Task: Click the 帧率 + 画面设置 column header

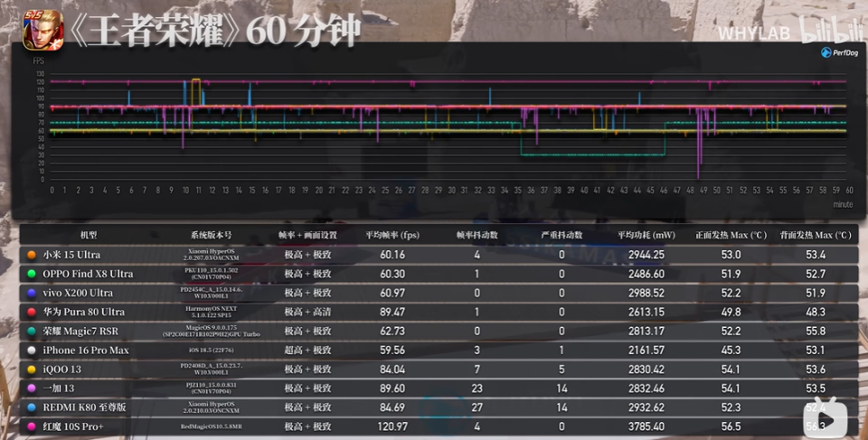Action: click(x=307, y=235)
